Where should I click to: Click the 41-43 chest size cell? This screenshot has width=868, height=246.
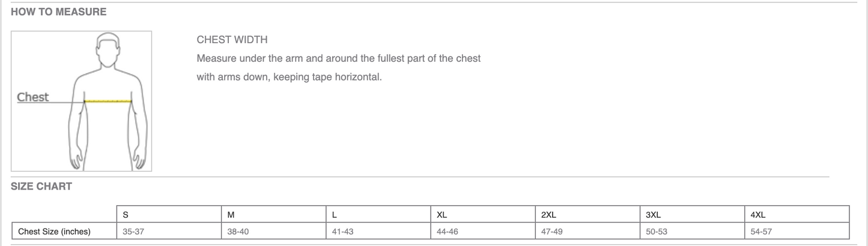click(379, 232)
